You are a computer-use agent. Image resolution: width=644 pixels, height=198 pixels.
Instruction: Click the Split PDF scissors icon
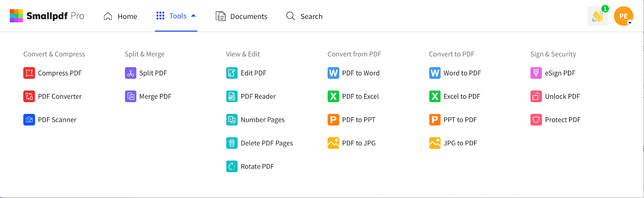(x=130, y=73)
